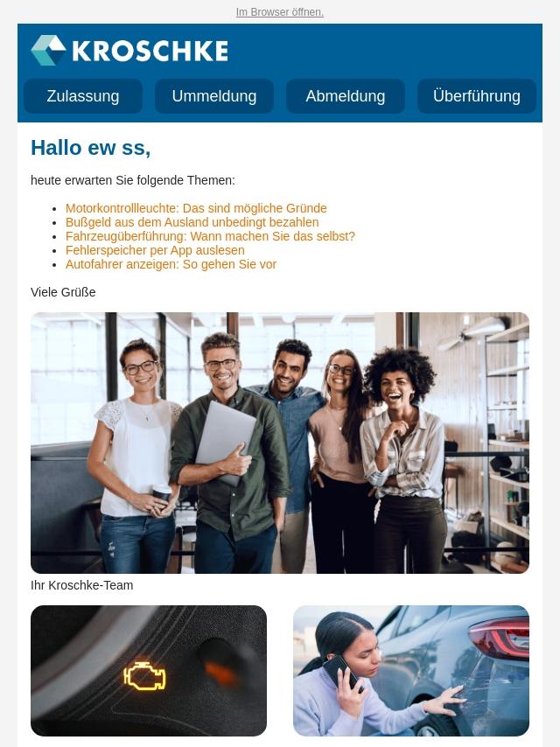Select the Ummeldung navigation button

point(214,96)
